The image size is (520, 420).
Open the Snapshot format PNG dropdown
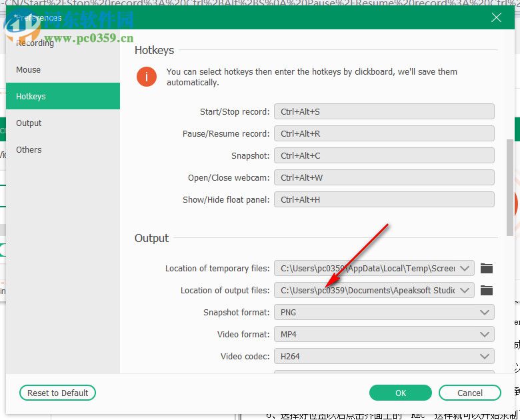point(384,312)
